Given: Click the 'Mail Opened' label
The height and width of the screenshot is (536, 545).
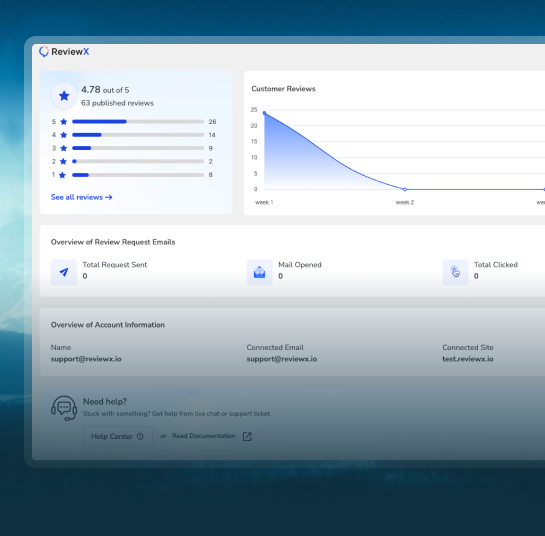Looking at the screenshot, I should [x=300, y=265].
